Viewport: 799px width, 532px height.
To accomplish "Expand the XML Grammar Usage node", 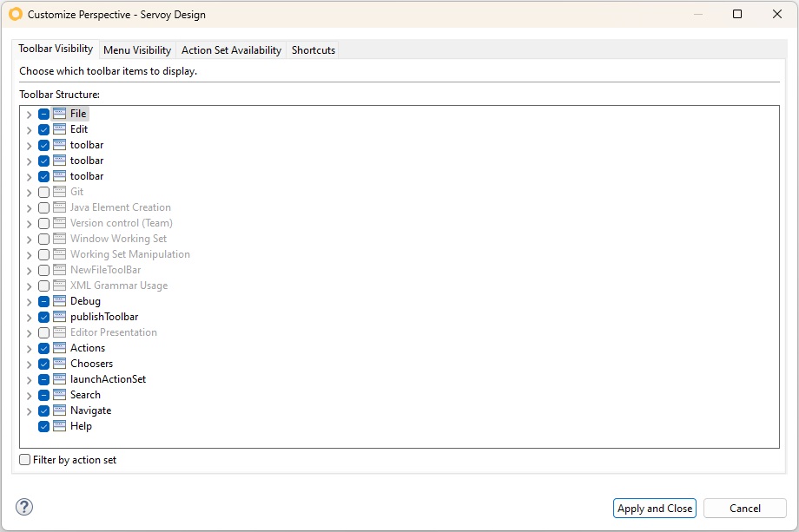I will [29, 286].
